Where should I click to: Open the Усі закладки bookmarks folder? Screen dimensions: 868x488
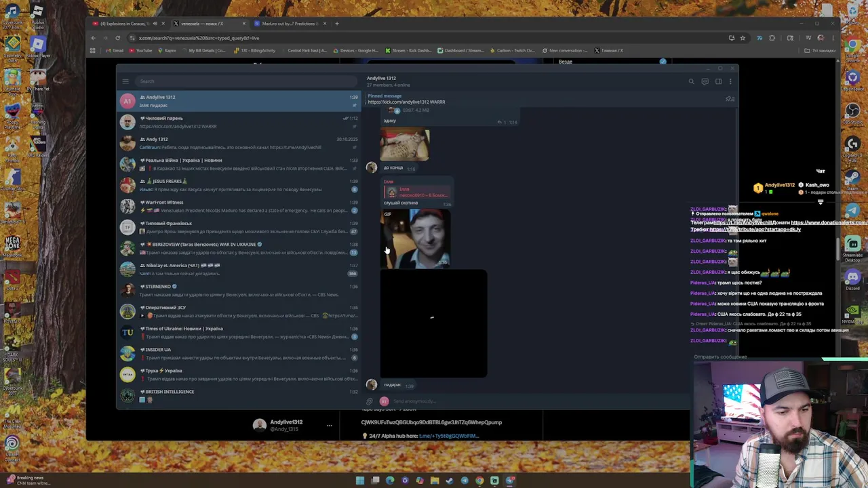click(821, 50)
